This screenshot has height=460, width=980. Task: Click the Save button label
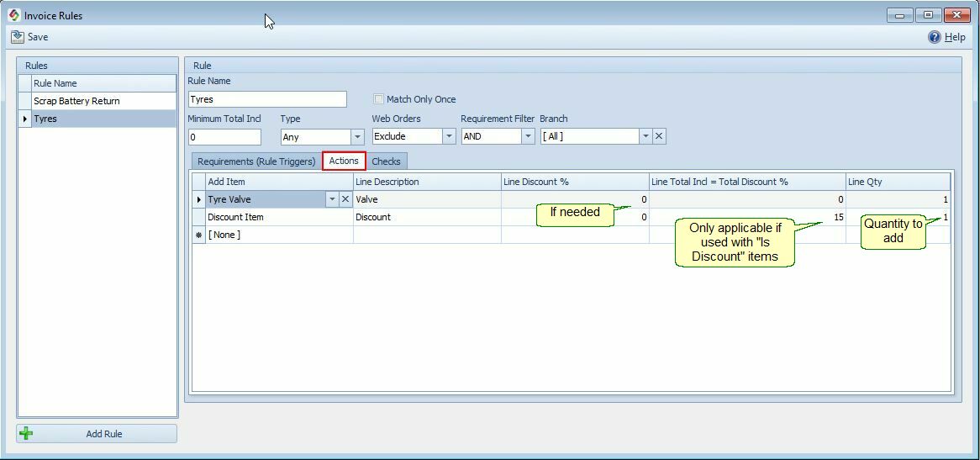tap(38, 37)
